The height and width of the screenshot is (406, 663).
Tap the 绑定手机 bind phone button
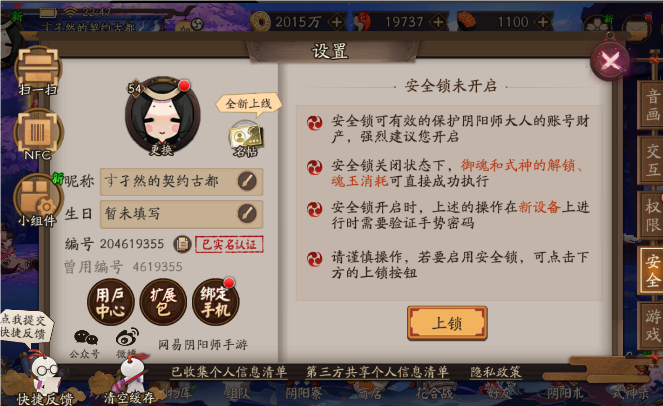pyautogui.click(x=216, y=302)
